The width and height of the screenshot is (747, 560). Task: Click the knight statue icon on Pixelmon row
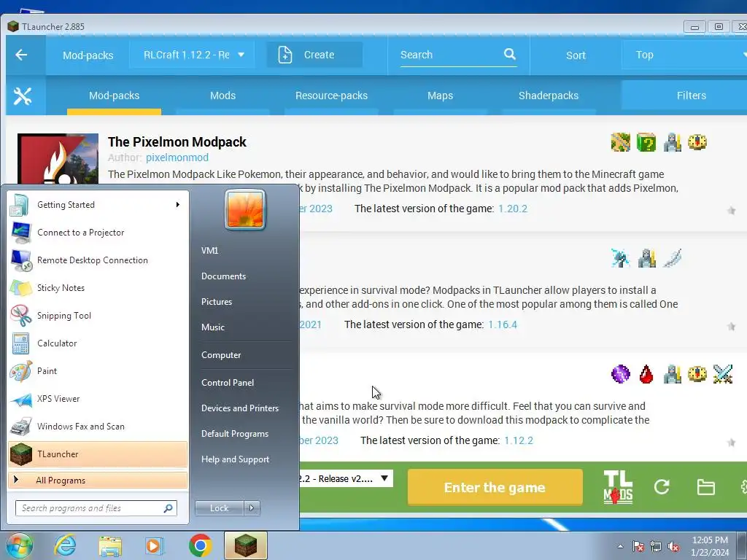[672, 142]
